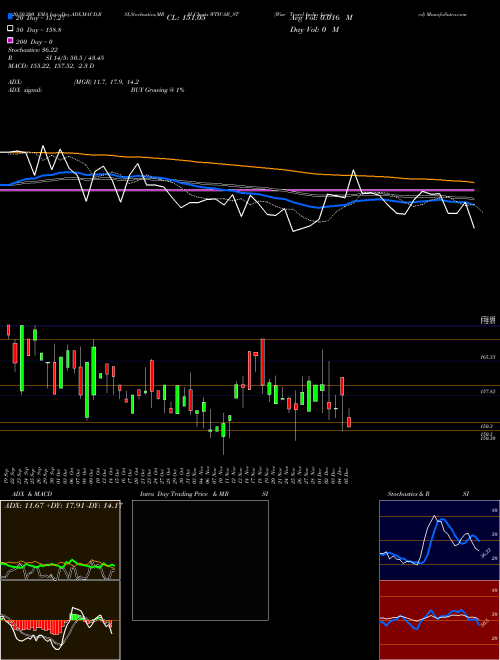Click the ADX: 11.67 +DY: 17.91 readout
This screenshot has width=500, height=660.
coord(63,505)
